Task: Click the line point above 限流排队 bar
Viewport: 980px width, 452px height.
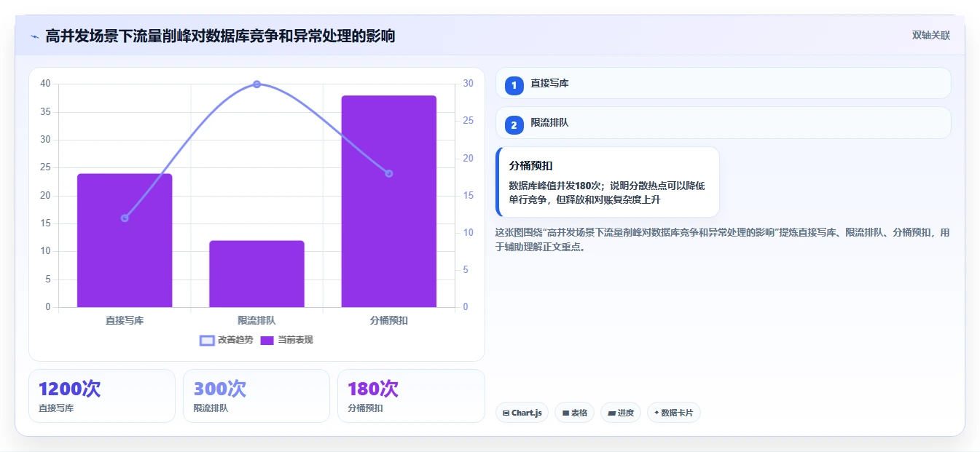Action: pos(256,84)
